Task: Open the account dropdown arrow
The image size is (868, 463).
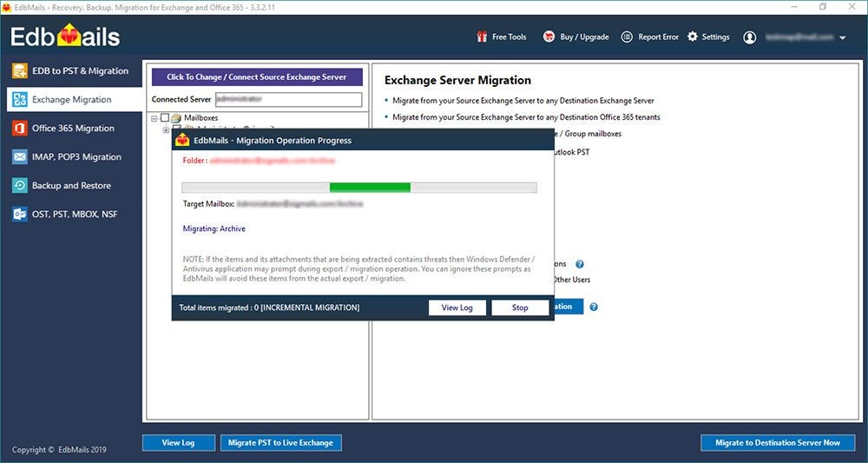Action: (843, 37)
